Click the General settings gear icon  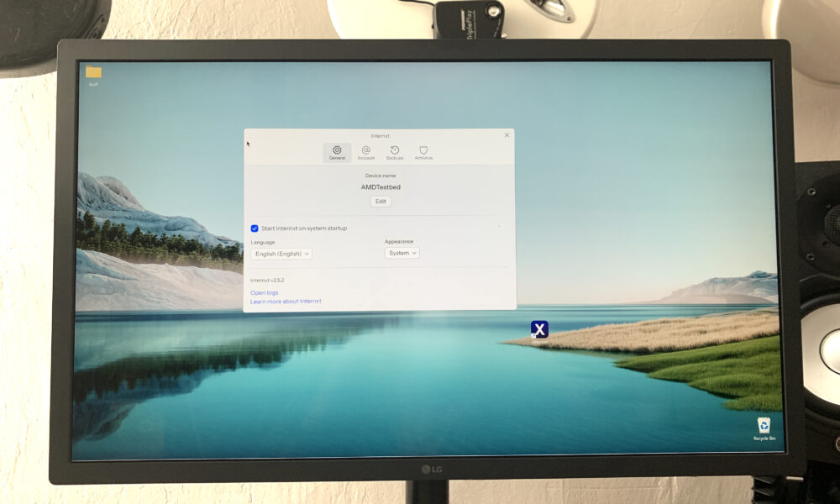(x=336, y=149)
